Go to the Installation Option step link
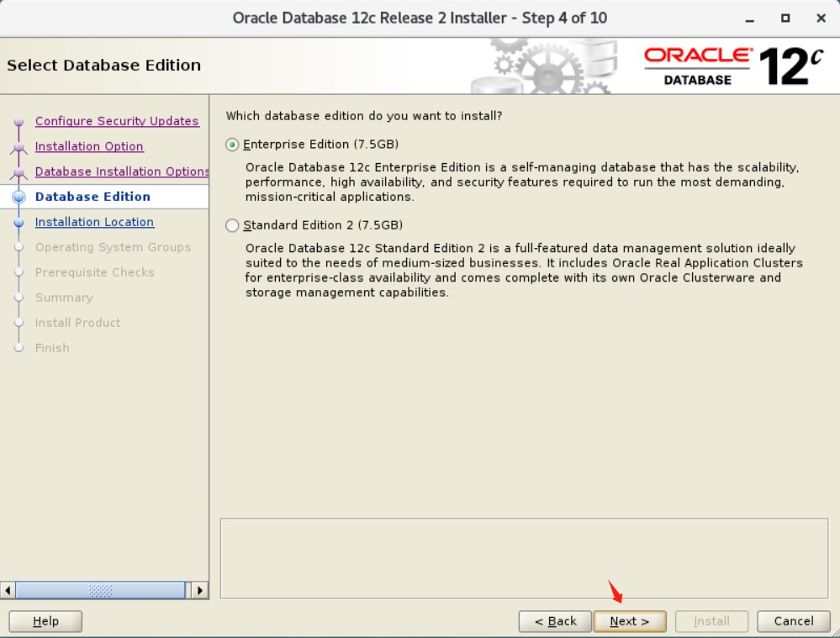The image size is (840, 638). click(x=89, y=146)
